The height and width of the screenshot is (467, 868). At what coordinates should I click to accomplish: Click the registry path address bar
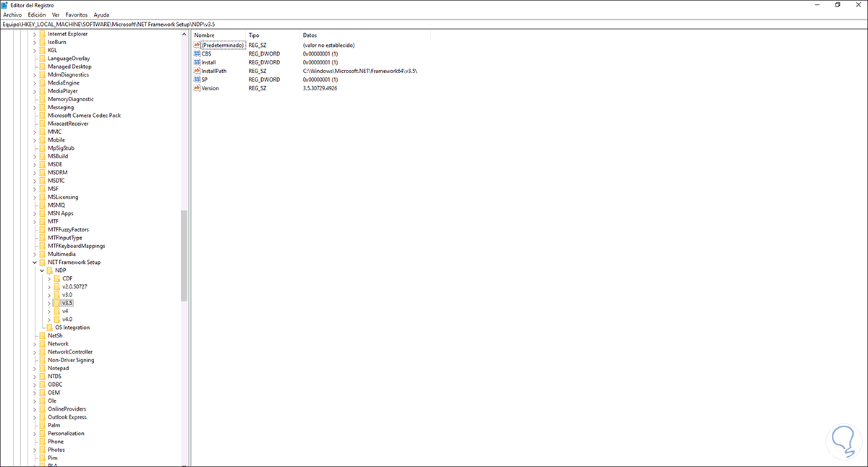[x=434, y=24]
